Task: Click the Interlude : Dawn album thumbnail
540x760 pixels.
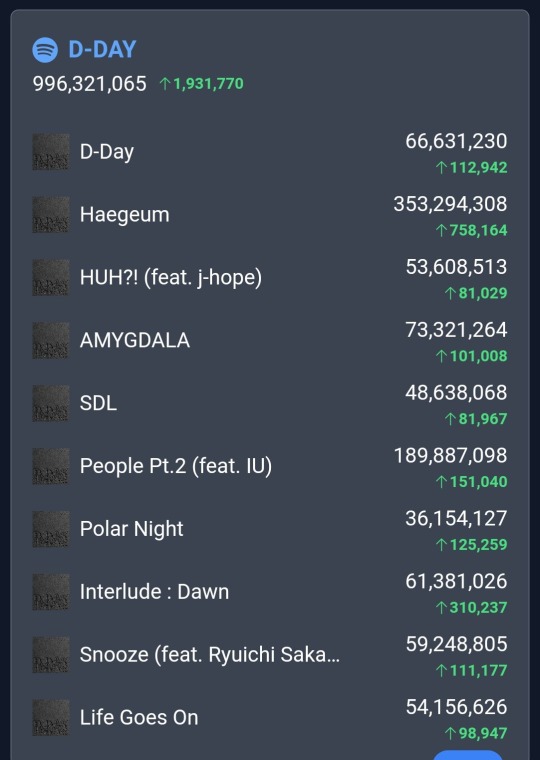Action: pyautogui.click(x=50, y=592)
